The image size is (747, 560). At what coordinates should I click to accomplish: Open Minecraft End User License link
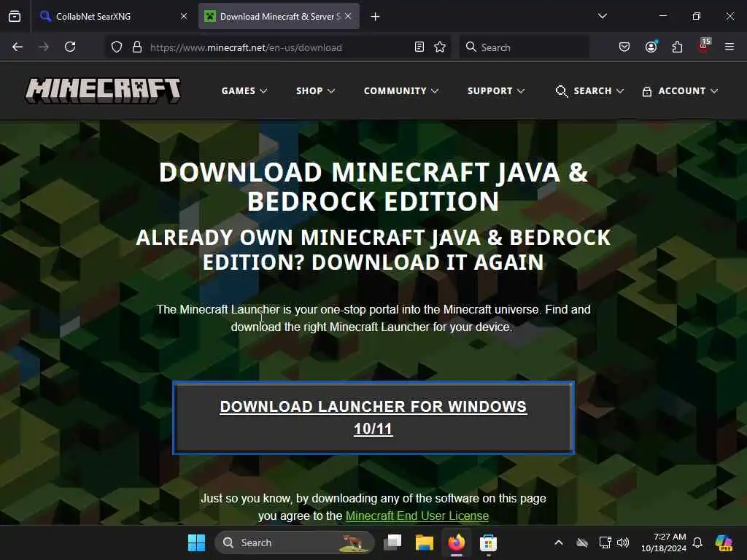click(x=417, y=516)
